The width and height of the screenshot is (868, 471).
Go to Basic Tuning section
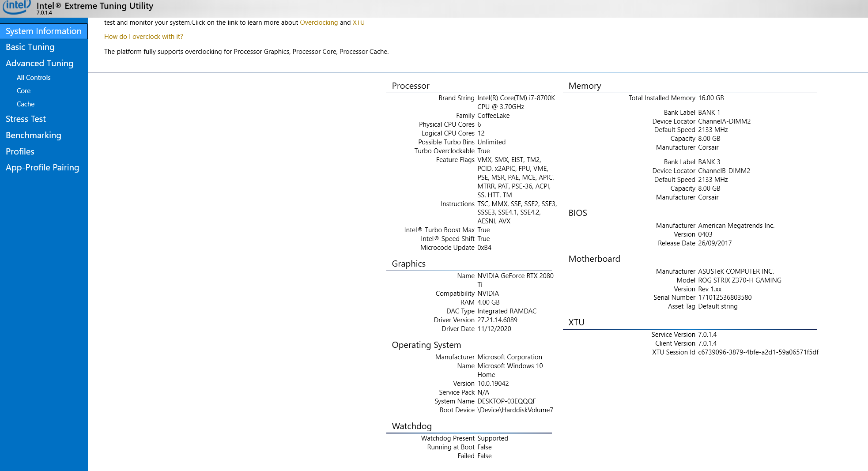[x=30, y=47]
